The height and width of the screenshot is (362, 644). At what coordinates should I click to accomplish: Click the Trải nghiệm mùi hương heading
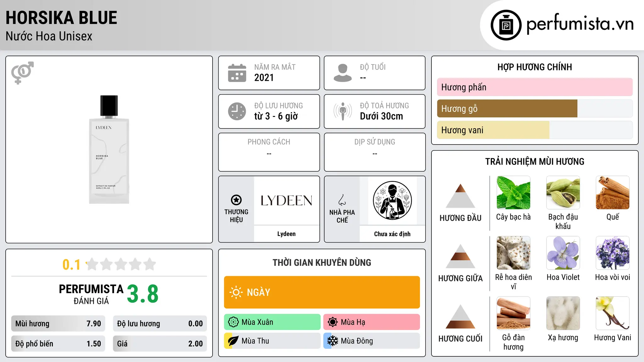coord(535,162)
